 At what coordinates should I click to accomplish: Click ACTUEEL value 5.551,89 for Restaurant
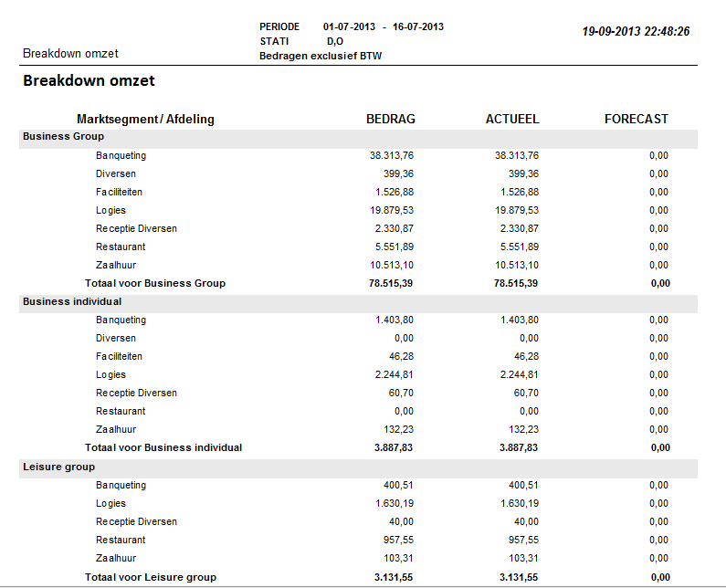(519, 247)
